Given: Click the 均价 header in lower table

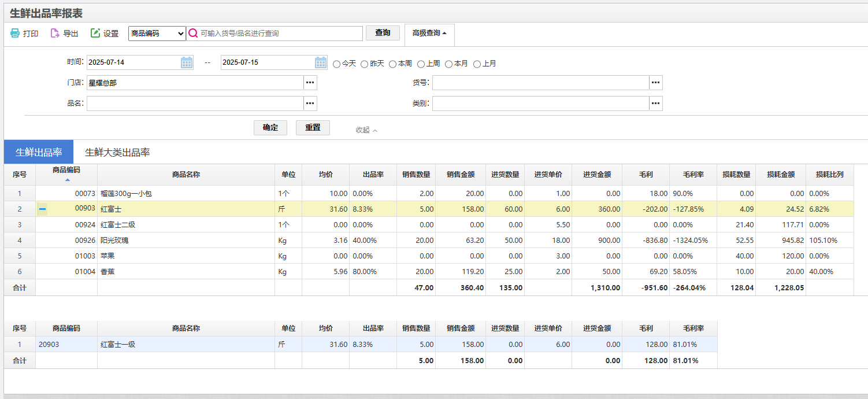Looking at the screenshot, I should (x=325, y=328).
